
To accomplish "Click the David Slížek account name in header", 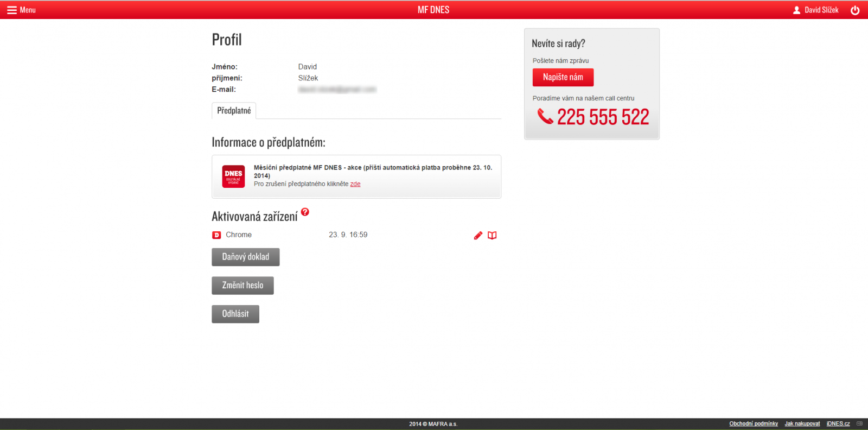I will [821, 10].
